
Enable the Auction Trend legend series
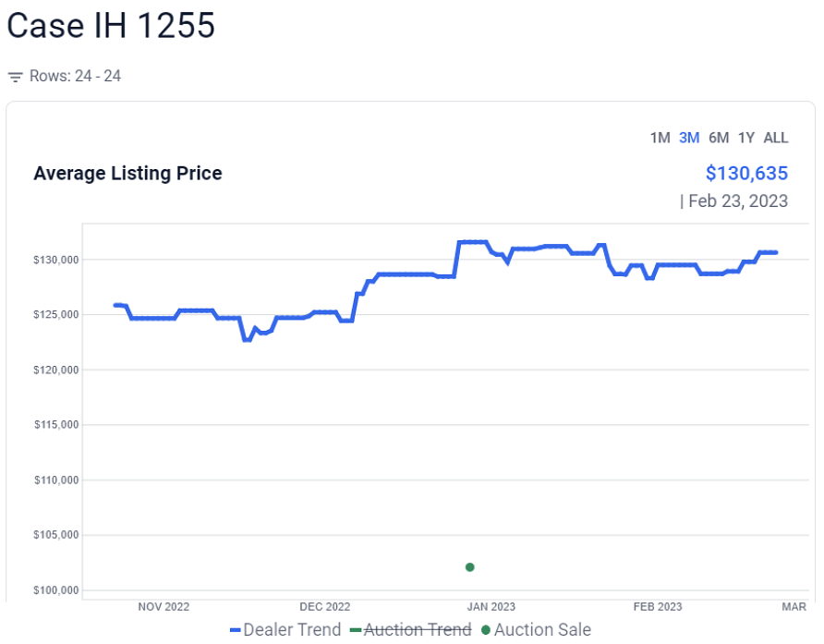pyautogui.click(x=410, y=629)
